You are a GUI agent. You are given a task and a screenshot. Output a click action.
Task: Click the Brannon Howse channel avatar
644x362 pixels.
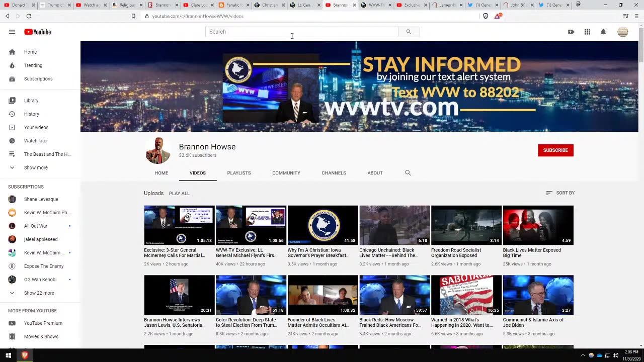[158, 150]
